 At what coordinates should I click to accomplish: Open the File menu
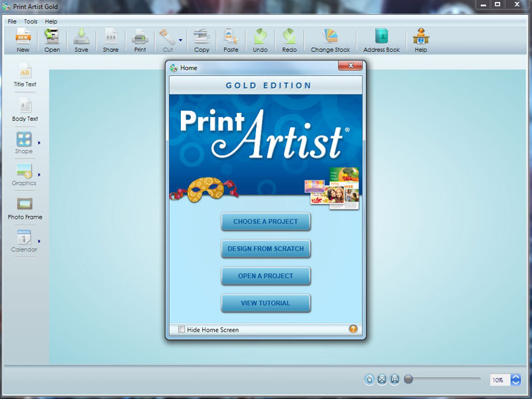pos(12,21)
